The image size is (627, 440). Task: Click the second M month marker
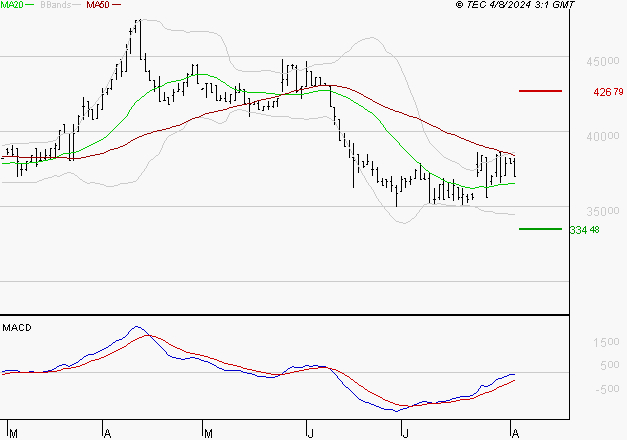208,434
